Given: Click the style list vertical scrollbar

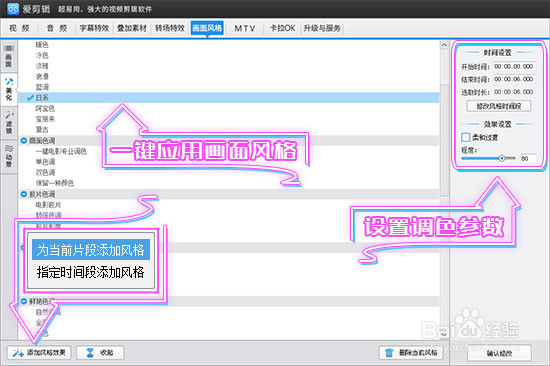Looking at the screenshot, I should pyautogui.click(x=444, y=140).
